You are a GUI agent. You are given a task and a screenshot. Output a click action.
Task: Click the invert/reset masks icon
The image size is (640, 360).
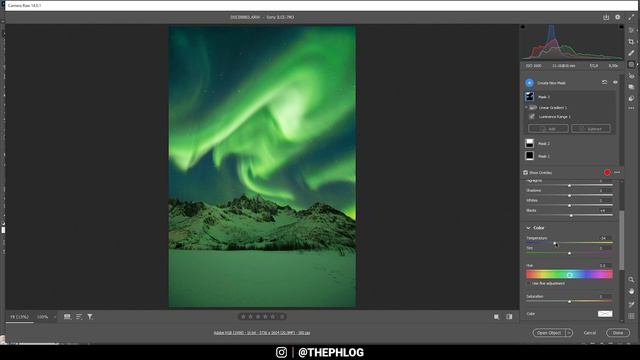[604, 82]
